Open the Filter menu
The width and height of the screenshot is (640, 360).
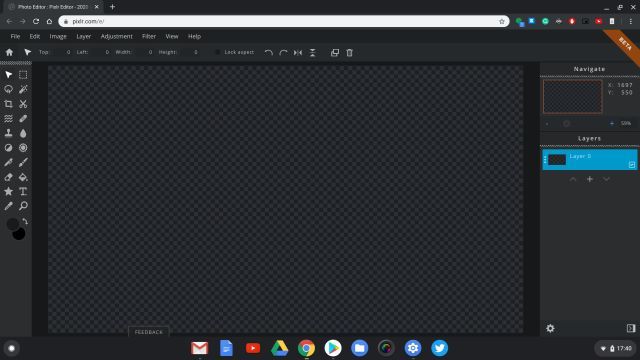pos(149,36)
